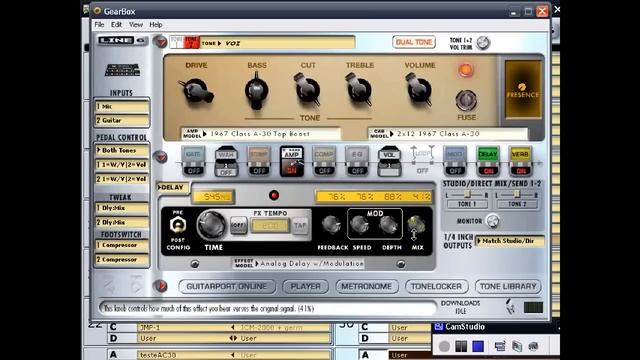Open the Tone preset dropdown showing VOZ

coord(277,43)
